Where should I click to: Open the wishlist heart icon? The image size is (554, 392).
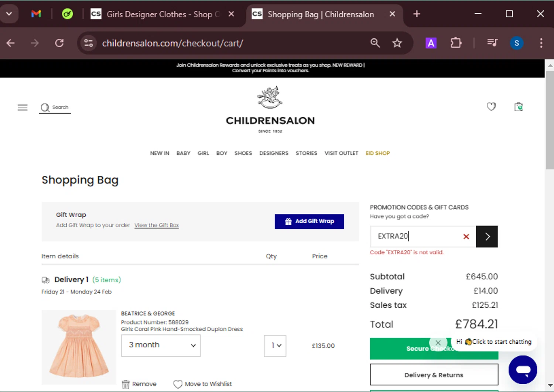pos(491,107)
